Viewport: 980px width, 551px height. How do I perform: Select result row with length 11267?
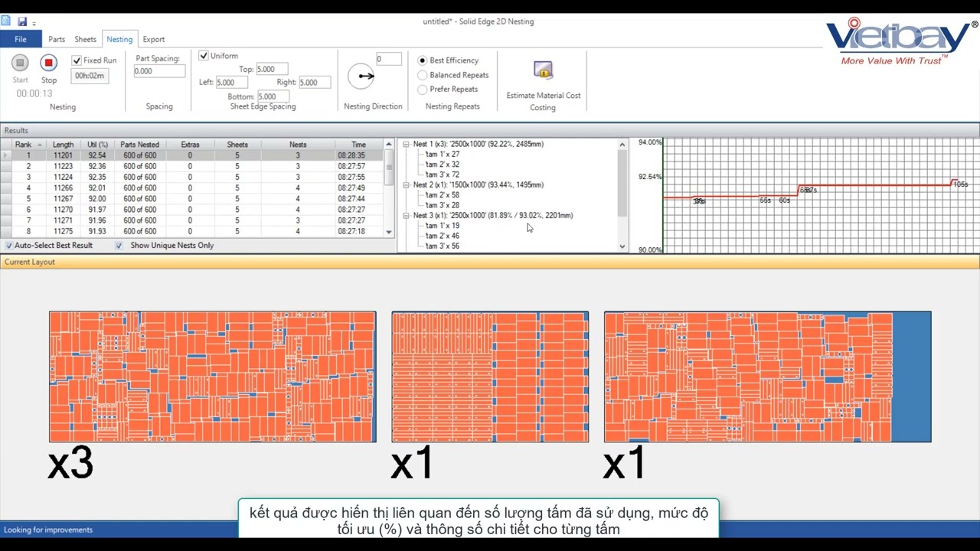191,199
